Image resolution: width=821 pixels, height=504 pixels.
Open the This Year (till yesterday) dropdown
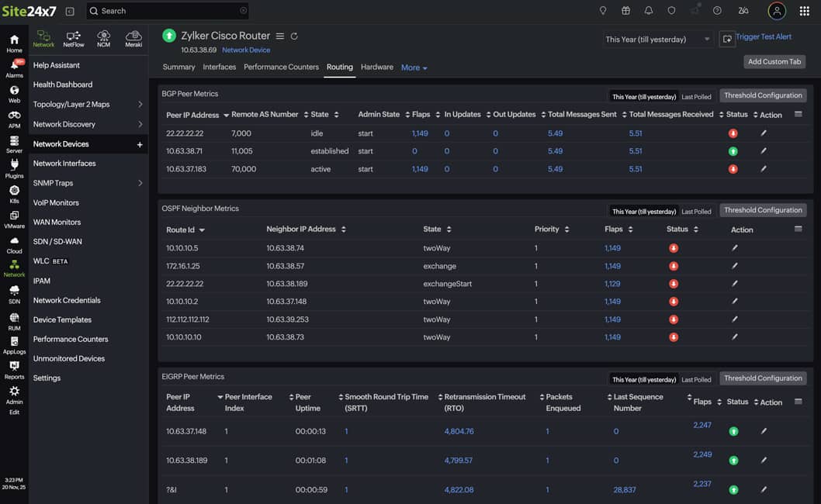[x=657, y=39]
